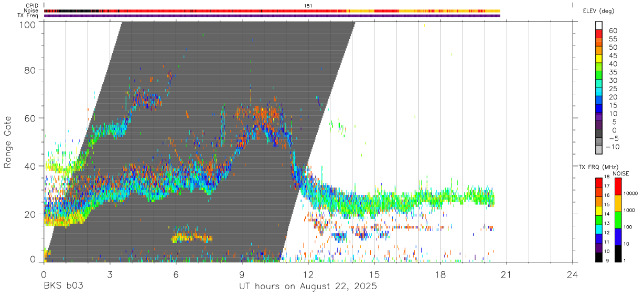
Task: Select the NOISE color scale bar
Action: coord(618,219)
